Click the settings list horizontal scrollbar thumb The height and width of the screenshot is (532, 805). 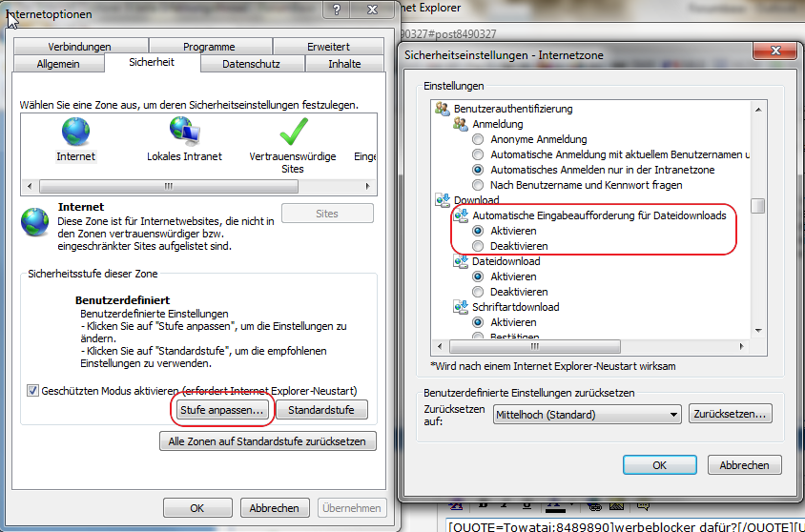click(534, 347)
